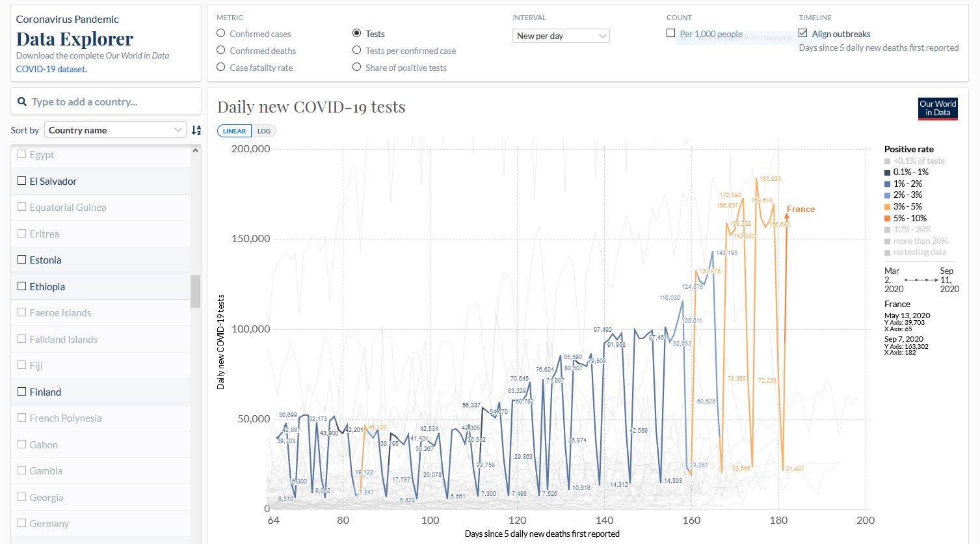This screenshot has height=544, width=980.
Task: Enable the Per 1,000 people checkbox
Action: 671,34
